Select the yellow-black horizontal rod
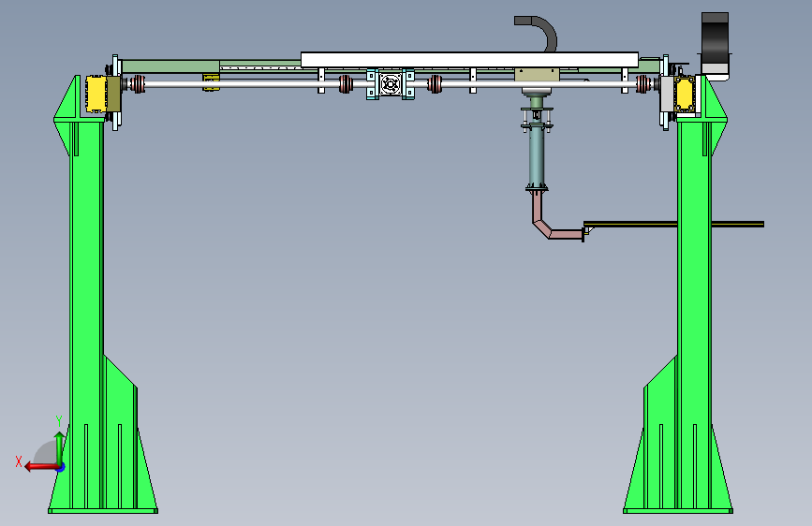The width and height of the screenshot is (812, 526). tap(673, 225)
